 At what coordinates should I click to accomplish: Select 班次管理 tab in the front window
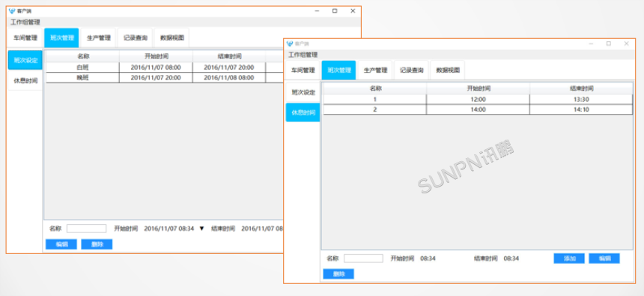click(x=338, y=70)
